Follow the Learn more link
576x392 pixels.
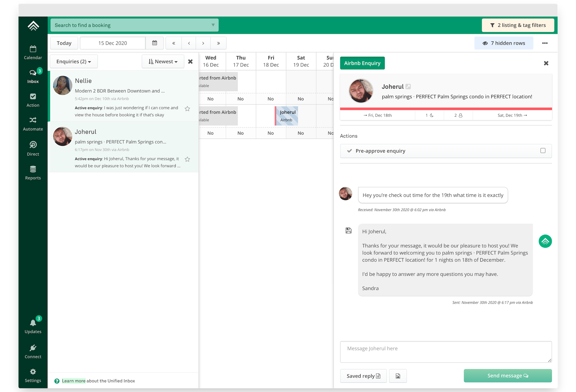coord(74,381)
